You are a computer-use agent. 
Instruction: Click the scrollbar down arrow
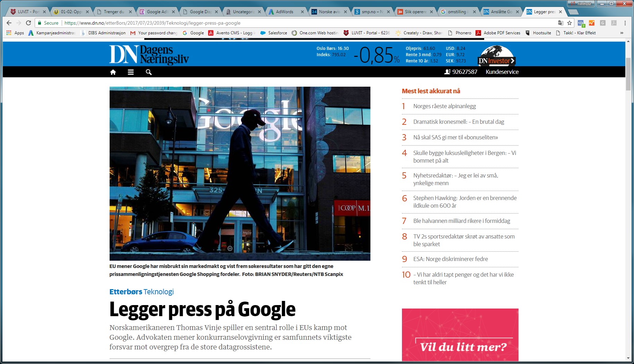[628, 358]
